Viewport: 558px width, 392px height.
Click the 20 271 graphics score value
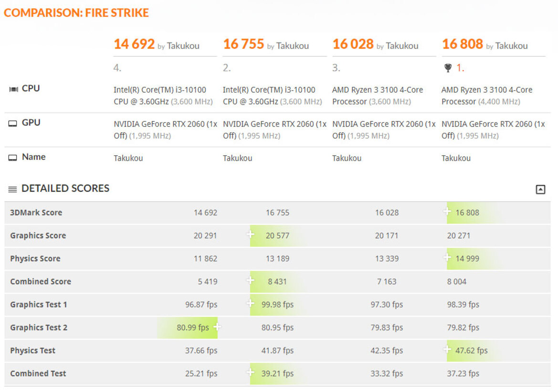pyautogui.click(x=458, y=236)
